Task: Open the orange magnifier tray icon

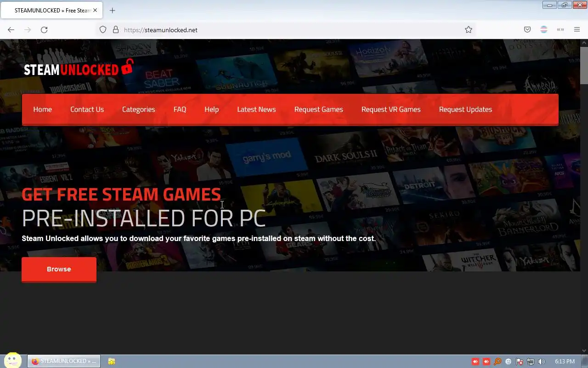Action: click(x=498, y=362)
